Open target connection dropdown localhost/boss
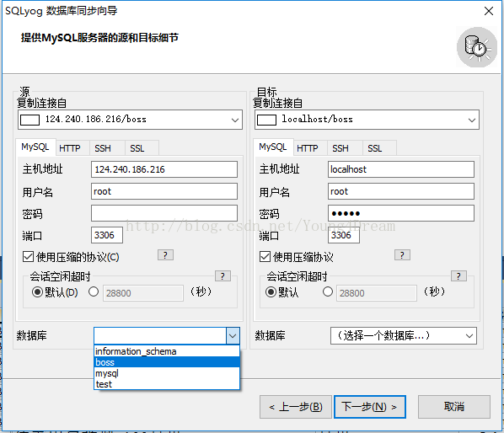Viewport: 504px width, 433px height. [x=367, y=120]
